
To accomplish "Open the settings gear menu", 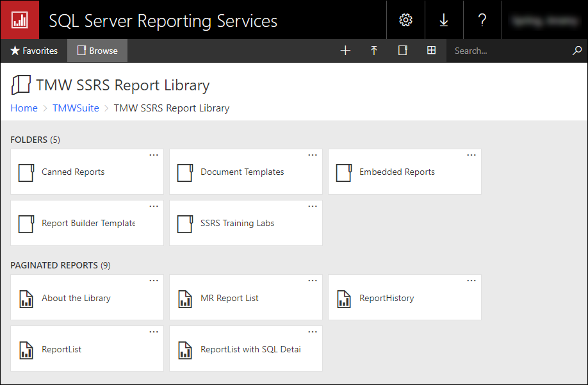I will point(405,20).
